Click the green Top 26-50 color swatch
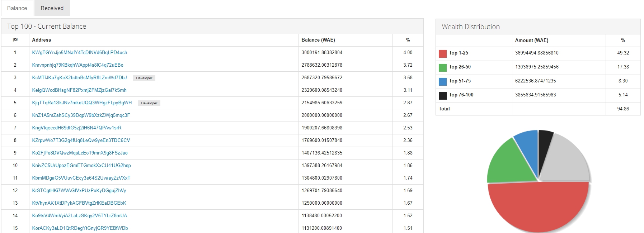 (x=443, y=67)
